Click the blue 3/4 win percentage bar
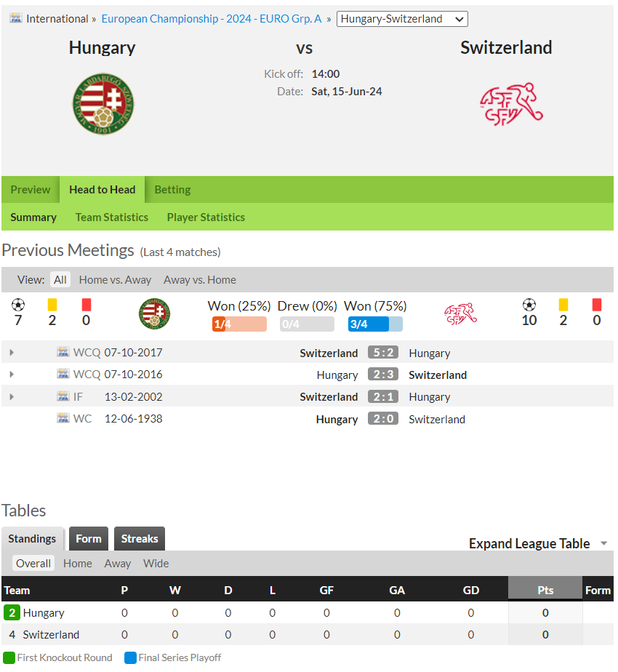618x672 pixels. (375, 324)
